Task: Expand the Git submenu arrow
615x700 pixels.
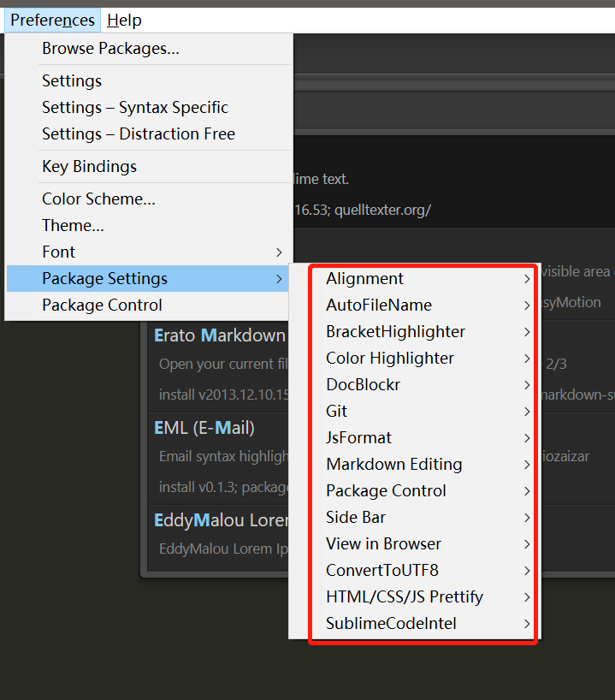Action: pos(527,412)
